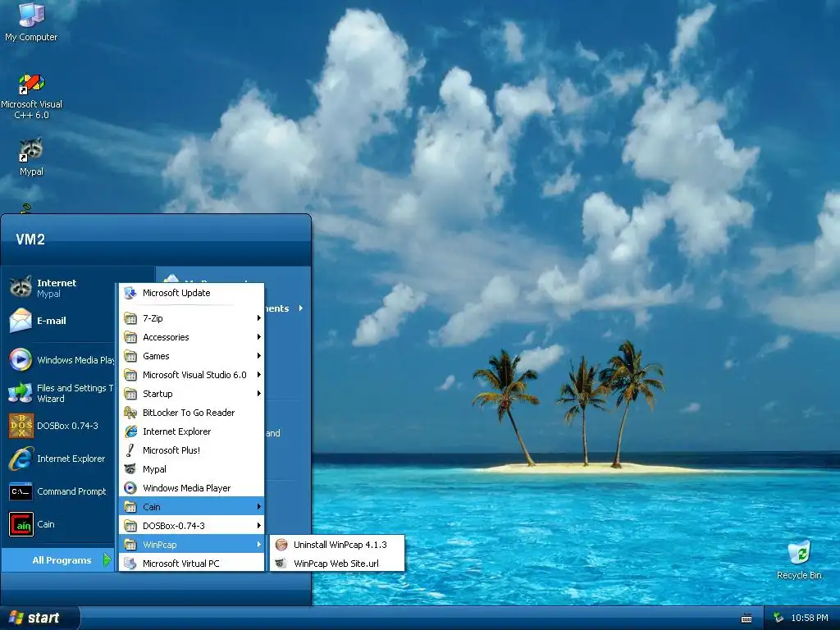Click Internet Explorer icon in All Programs

tap(130, 431)
